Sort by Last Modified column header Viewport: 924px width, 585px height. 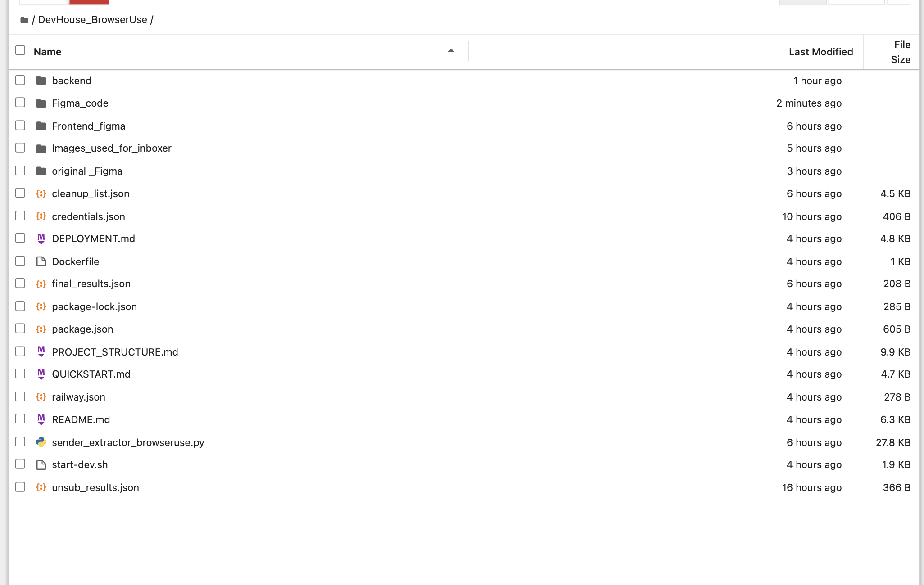pyautogui.click(x=820, y=52)
